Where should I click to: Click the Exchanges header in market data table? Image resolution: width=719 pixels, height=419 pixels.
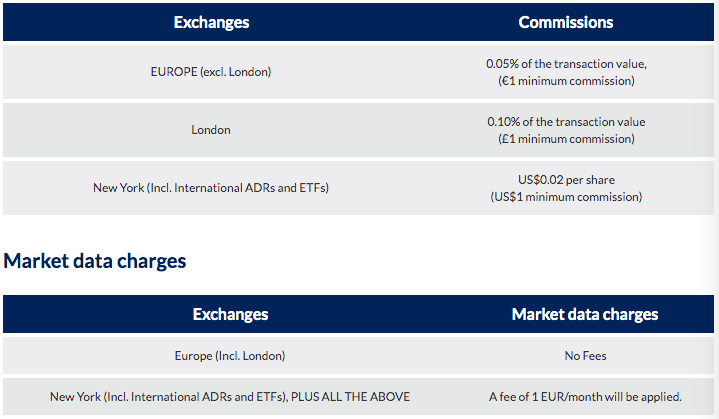[x=230, y=314]
